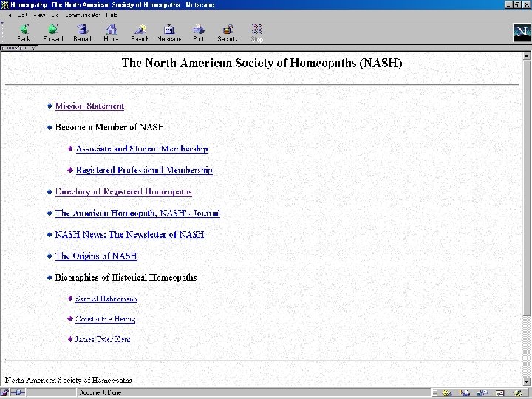Click the Document: Done status text

(x=100, y=392)
